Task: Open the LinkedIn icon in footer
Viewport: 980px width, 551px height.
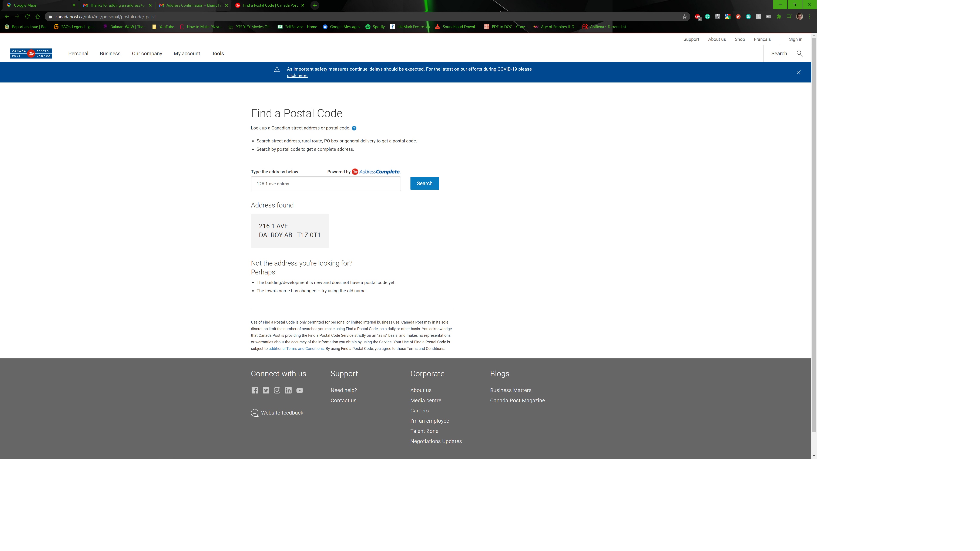Action: point(288,391)
